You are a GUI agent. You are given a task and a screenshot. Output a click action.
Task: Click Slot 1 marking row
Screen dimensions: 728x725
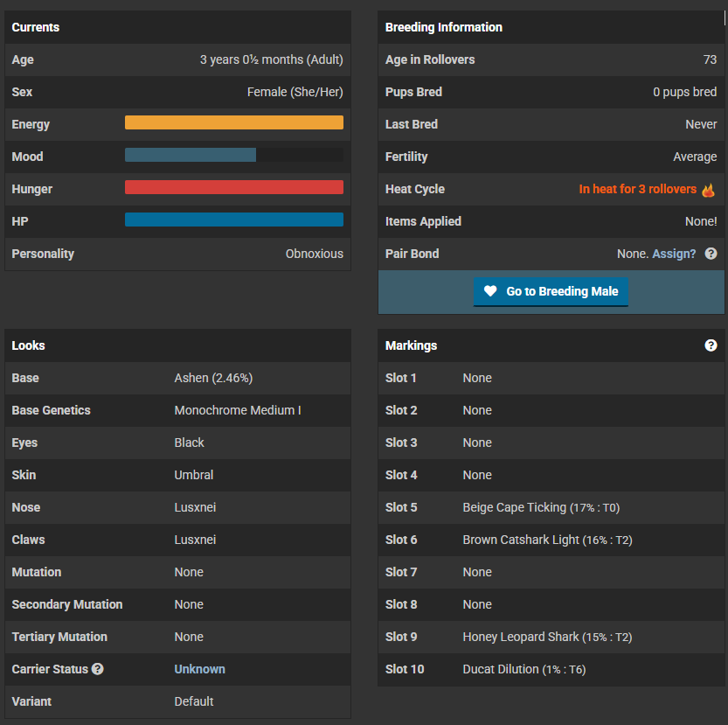click(551, 379)
